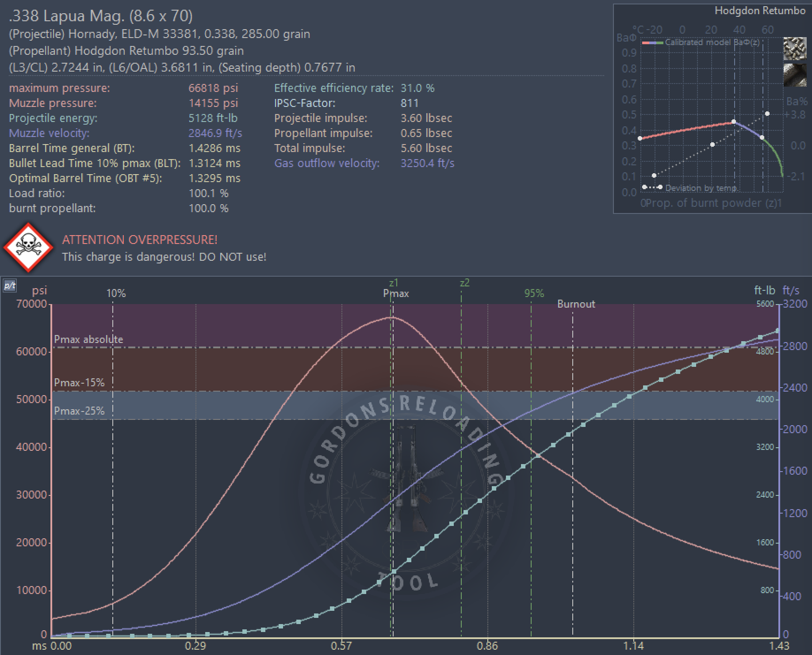The image size is (812, 655).
Task: Select the 2846.9 ft/s muzzle velocity value
Action: point(215,133)
